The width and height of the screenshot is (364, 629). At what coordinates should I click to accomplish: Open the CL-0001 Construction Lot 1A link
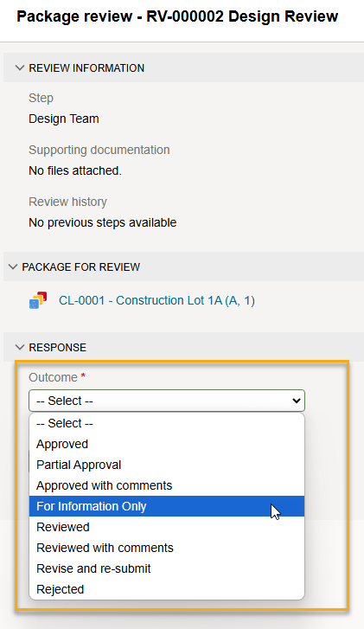pyautogui.click(x=156, y=300)
